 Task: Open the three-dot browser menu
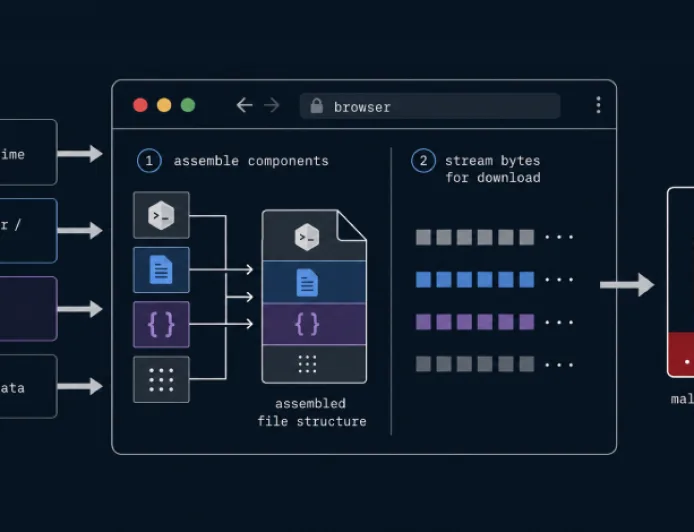click(x=598, y=105)
